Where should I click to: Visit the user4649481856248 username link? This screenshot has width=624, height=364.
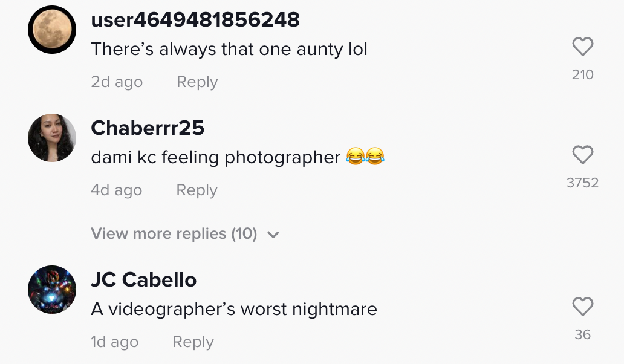coord(195,20)
